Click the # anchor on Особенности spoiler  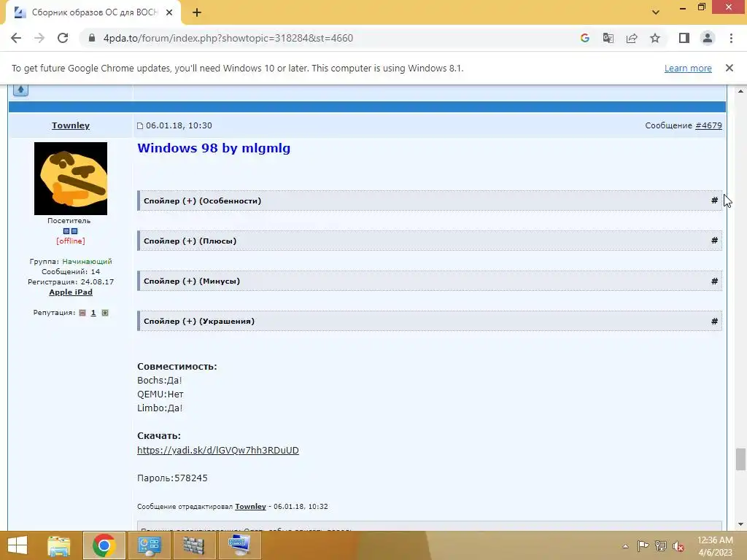point(714,201)
